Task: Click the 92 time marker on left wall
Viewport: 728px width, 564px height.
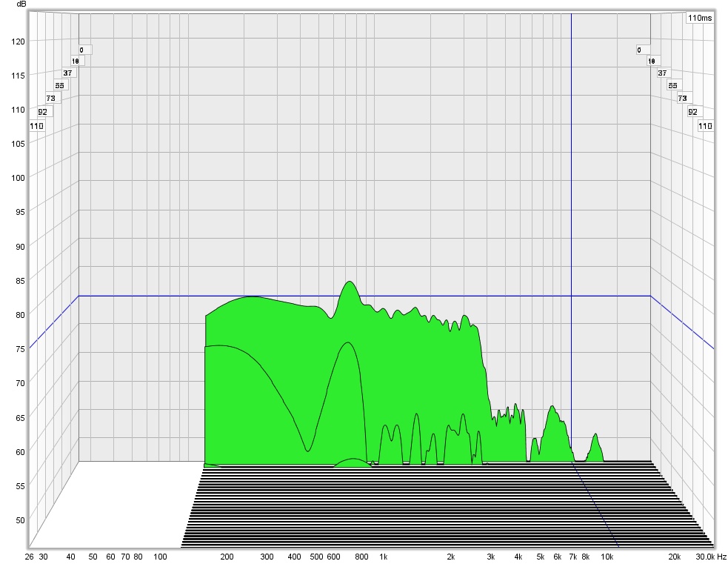Action: click(43, 111)
